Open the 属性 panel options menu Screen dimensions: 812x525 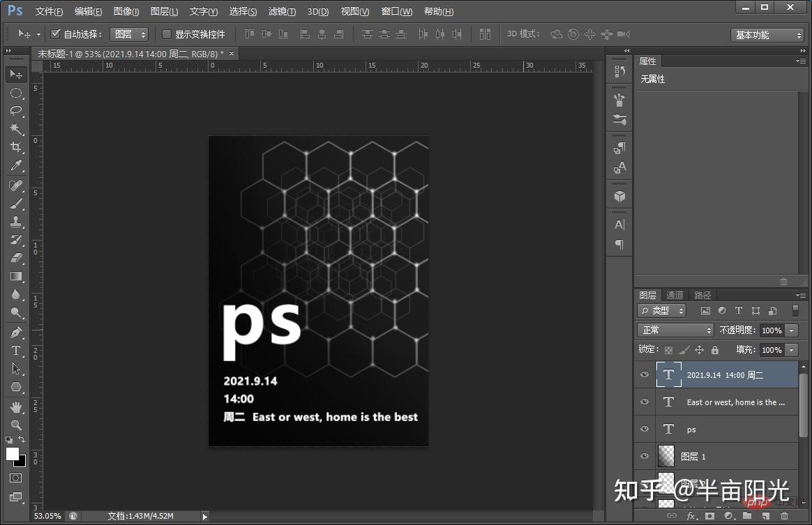tap(801, 61)
